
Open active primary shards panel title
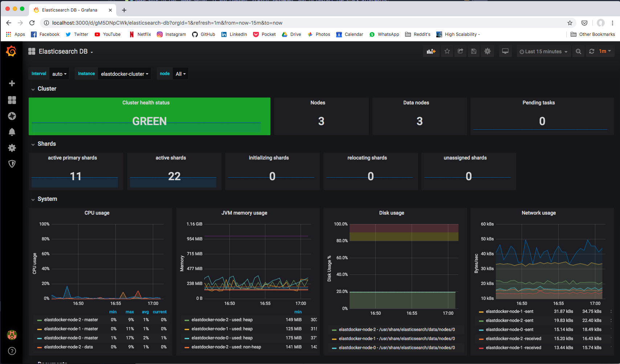click(73, 158)
